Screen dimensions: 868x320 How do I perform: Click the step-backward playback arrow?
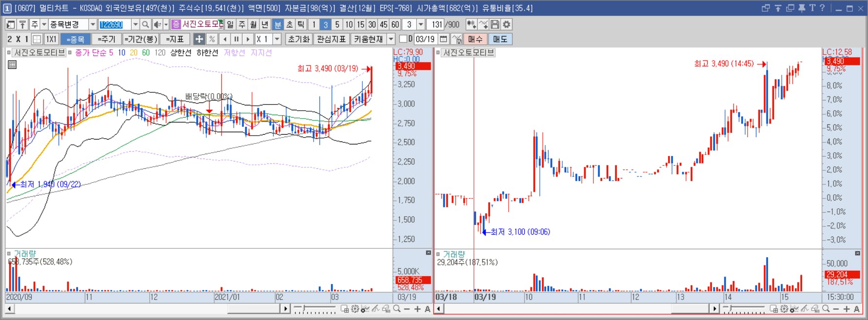click(x=225, y=39)
